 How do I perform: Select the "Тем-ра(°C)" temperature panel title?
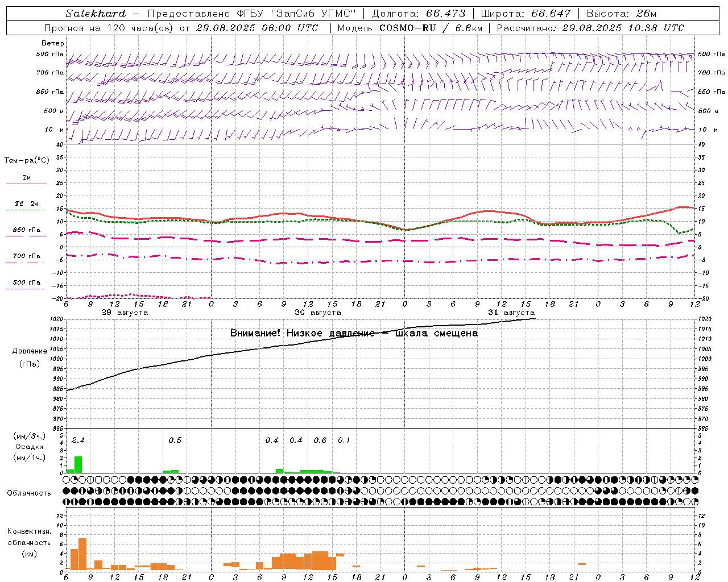(x=27, y=161)
